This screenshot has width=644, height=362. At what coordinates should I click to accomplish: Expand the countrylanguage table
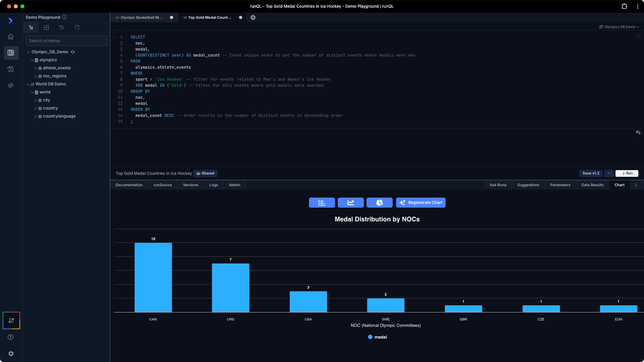pos(36,116)
